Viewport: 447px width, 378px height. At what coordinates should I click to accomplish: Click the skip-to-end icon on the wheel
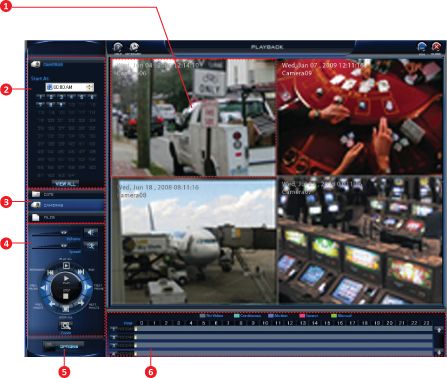tap(81, 272)
